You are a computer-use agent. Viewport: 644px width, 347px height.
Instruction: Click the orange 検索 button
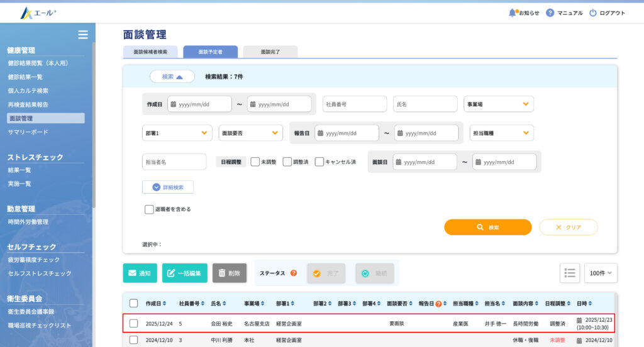[x=487, y=227]
